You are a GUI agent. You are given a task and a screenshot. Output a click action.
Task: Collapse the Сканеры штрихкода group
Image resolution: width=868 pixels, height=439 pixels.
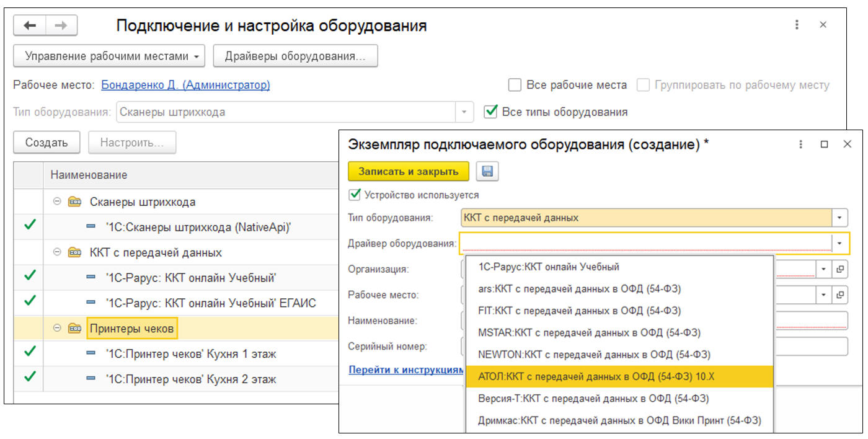pyautogui.click(x=58, y=202)
